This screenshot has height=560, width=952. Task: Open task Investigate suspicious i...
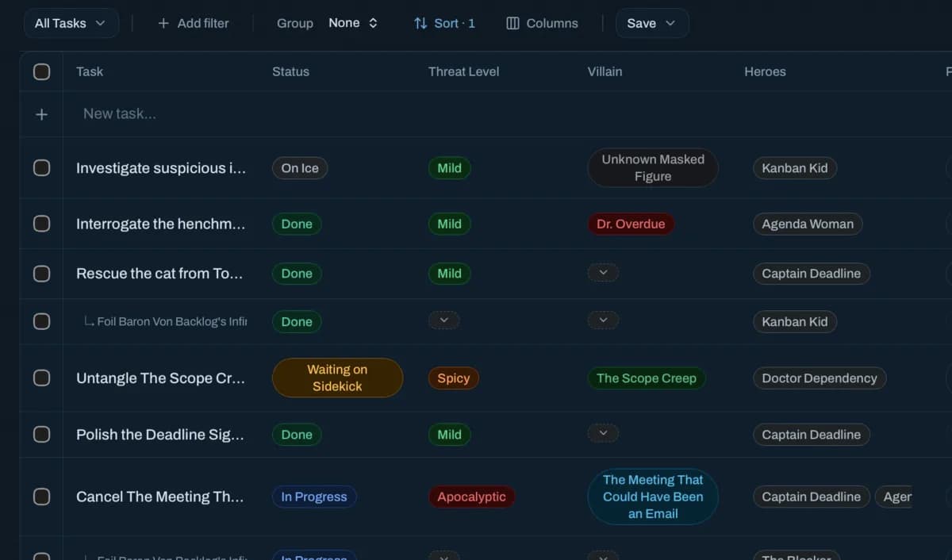pos(161,168)
